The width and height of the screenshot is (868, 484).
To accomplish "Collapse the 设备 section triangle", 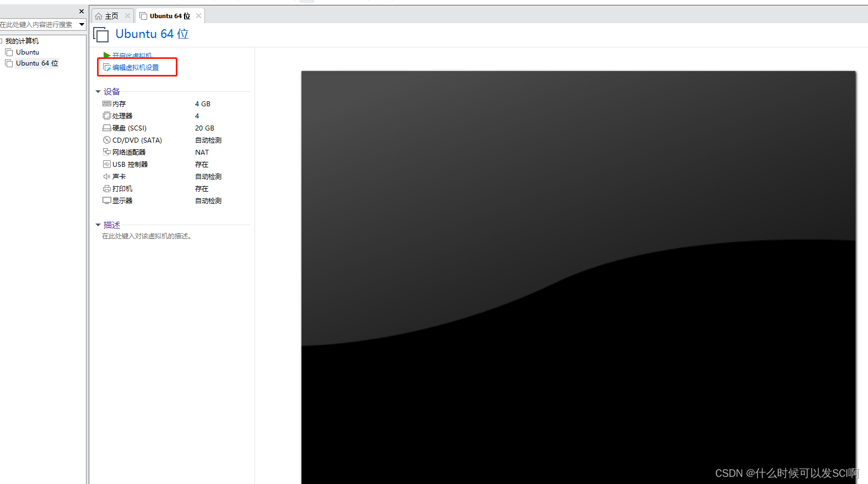I will 98,91.
